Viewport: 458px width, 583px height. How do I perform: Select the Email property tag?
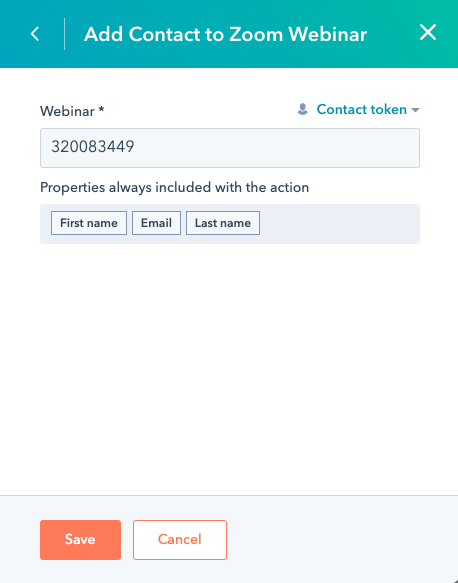pyautogui.click(x=156, y=223)
